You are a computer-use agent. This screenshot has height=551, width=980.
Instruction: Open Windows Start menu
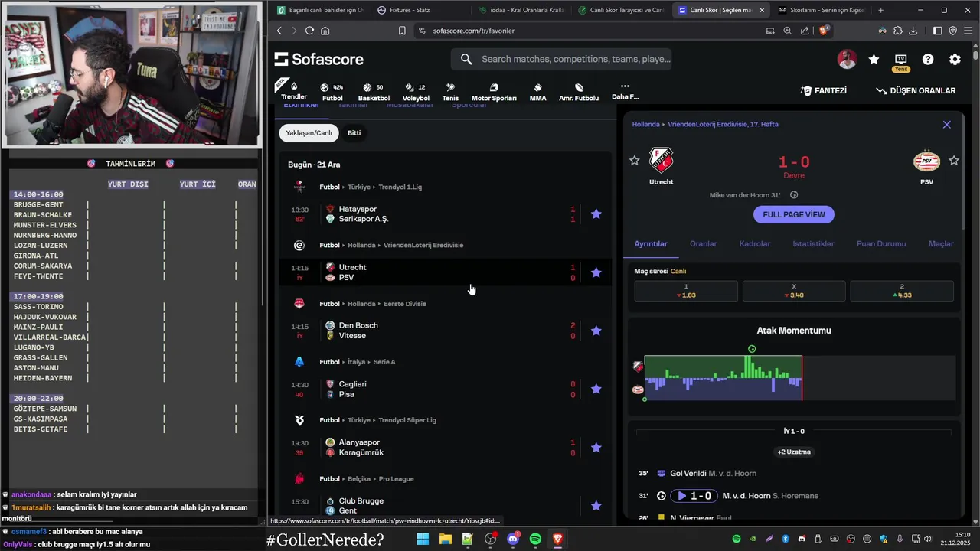click(x=423, y=540)
